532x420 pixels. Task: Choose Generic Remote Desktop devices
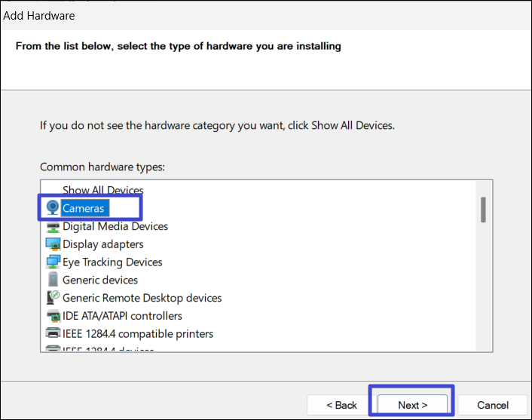(x=142, y=298)
